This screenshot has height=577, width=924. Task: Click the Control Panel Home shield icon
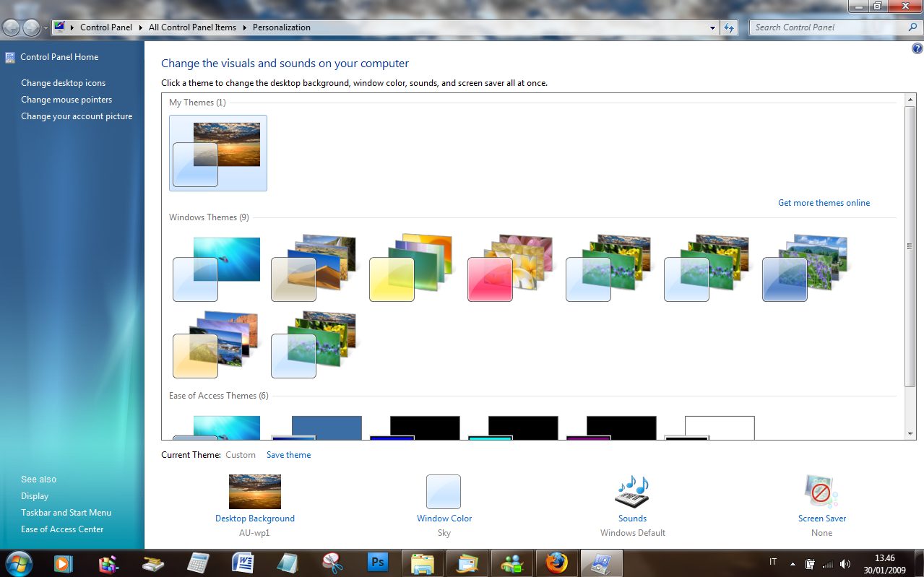pyautogui.click(x=10, y=57)
